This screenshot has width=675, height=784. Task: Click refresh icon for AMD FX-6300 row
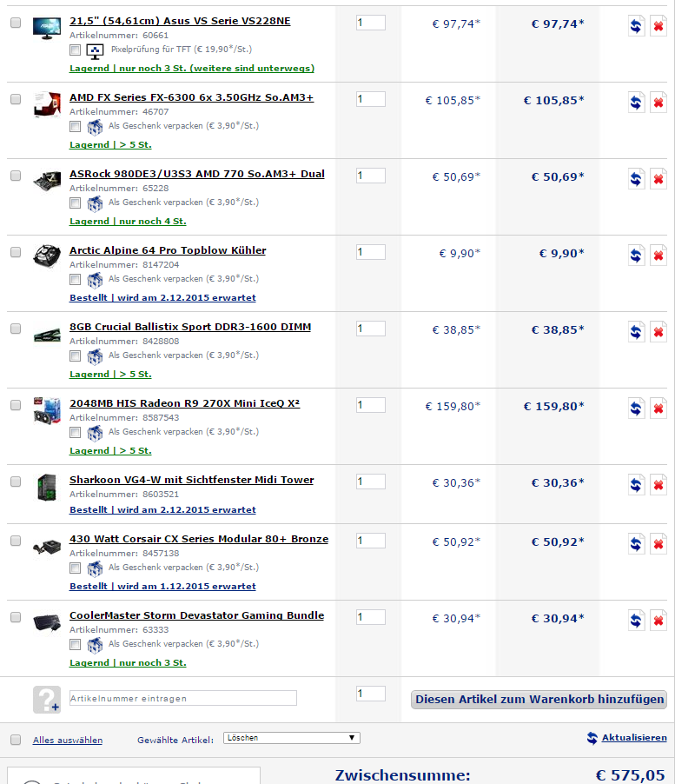pyautogui.click(x=636, y=103)
